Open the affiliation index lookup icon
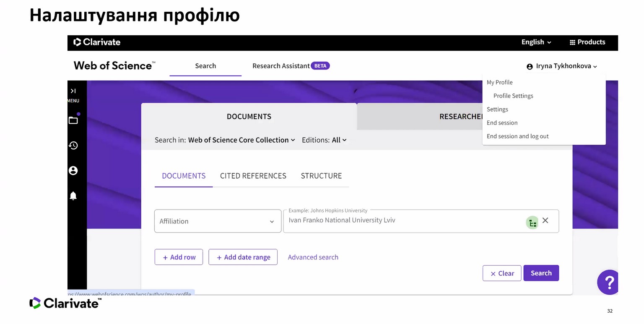This screenshot has width=644, height=324. coord(532,223)
